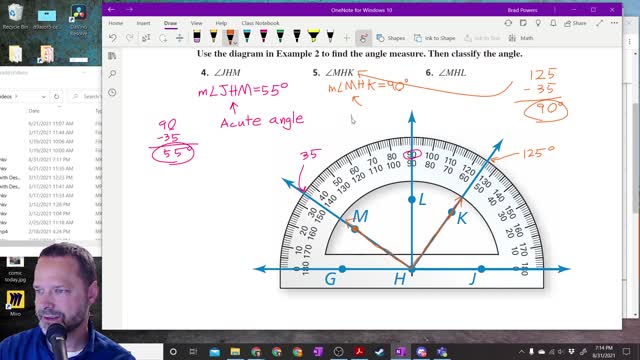
Task: Open File Explorer from taskbar
Action: [x=235, y=351]
